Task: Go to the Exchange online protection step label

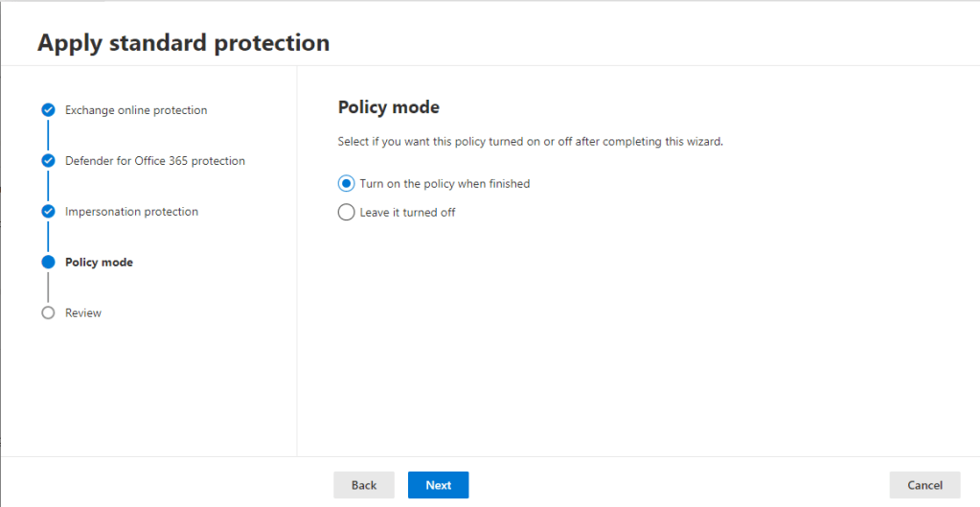Action: point(136,110)
